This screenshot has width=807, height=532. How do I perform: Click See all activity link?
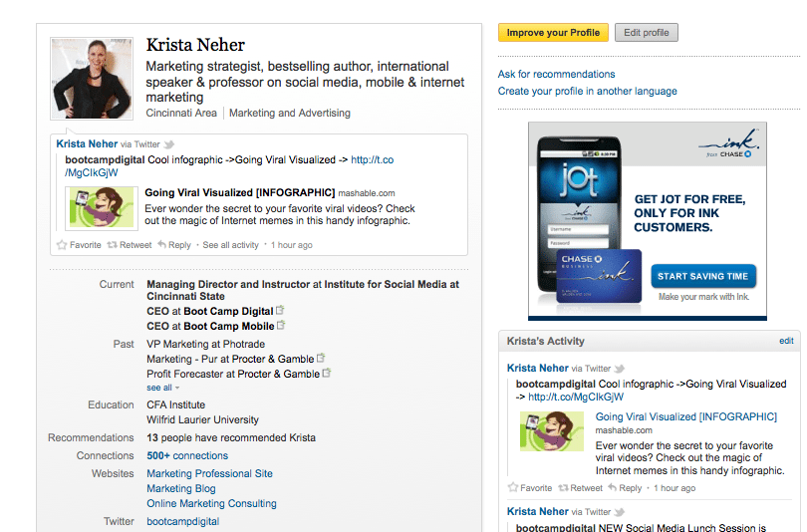pos(230,245)
